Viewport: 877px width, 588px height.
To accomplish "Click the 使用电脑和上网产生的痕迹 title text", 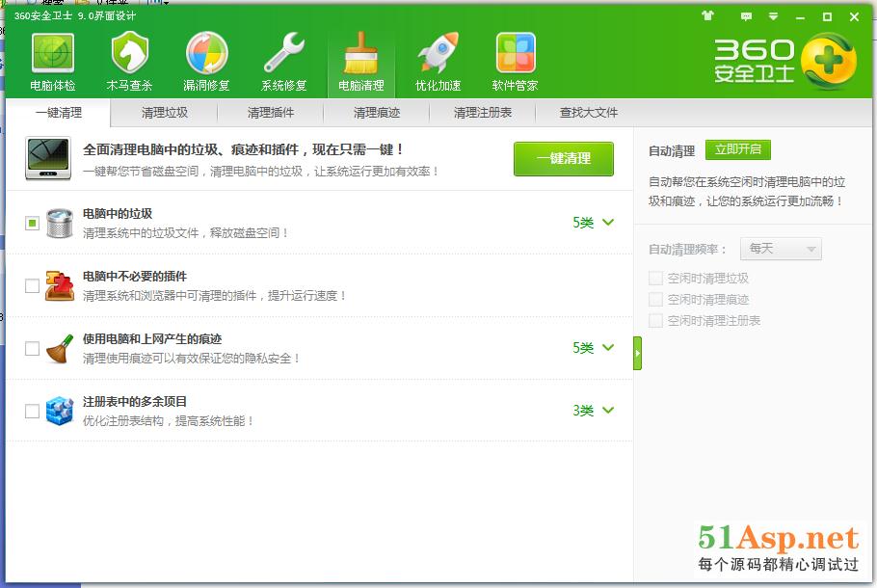I will point(152,339).
